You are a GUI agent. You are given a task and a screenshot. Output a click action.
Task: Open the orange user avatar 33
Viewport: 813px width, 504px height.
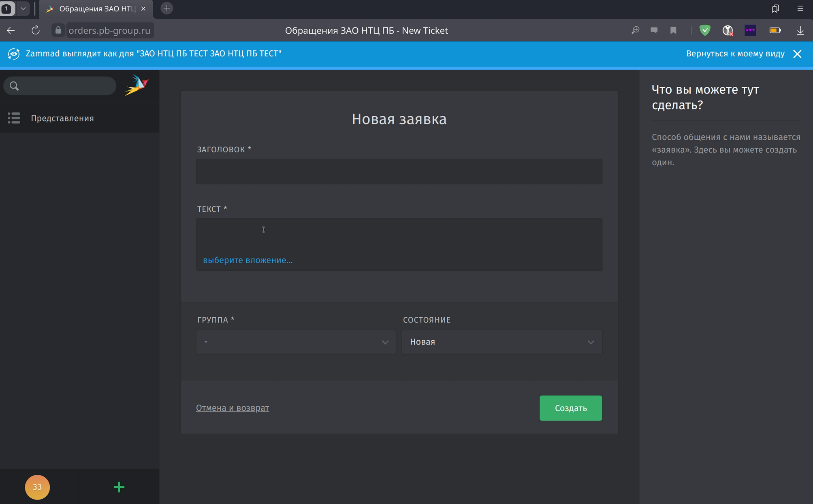[37, 487]
